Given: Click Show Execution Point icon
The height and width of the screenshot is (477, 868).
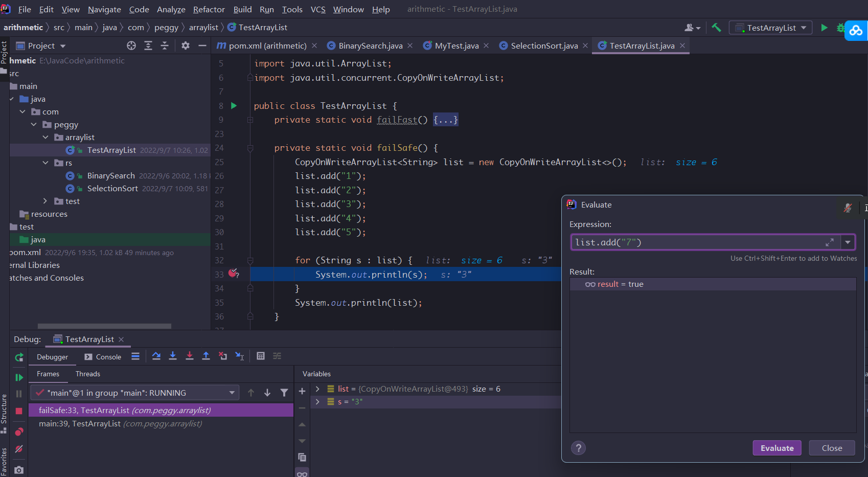Looking at the screenshot, I should coord(135,356).
